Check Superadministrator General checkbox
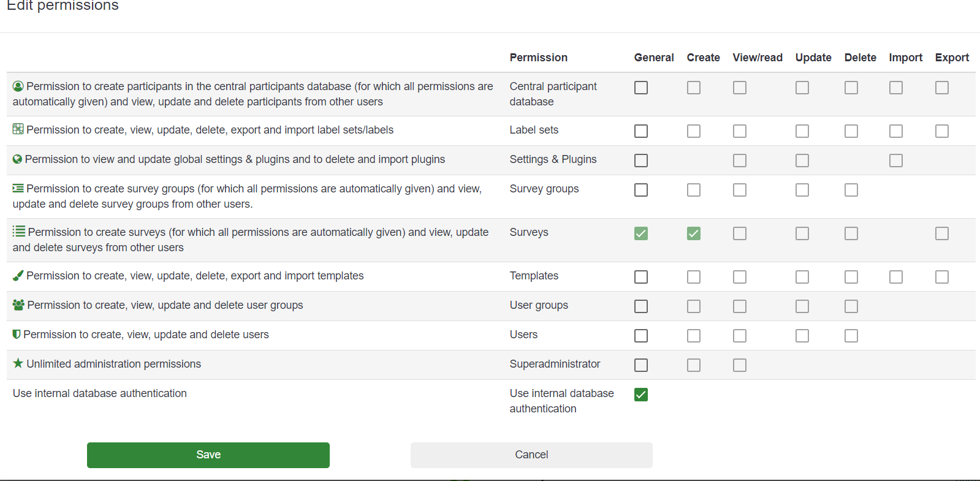Viewport: 980px width, 481px height. (x=641, y=365)
